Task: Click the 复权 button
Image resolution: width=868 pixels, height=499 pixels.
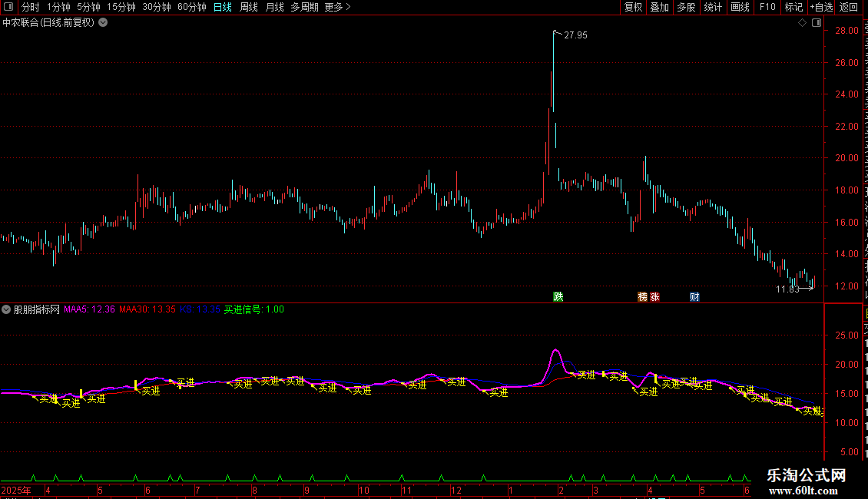Action: pos(633,7)
